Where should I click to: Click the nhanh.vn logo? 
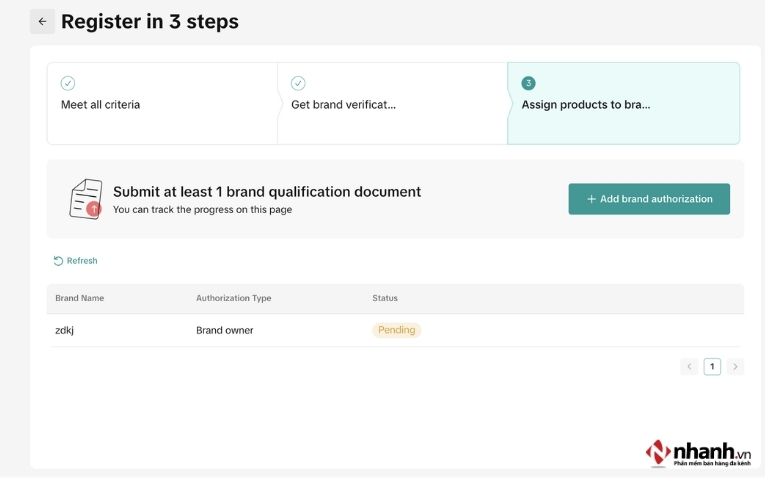click(698, 453)
